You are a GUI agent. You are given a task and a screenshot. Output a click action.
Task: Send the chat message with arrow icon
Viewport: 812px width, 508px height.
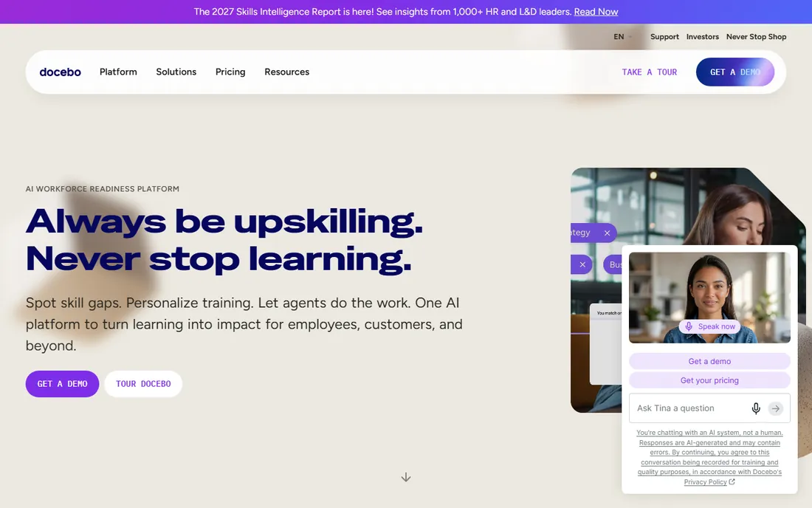click(x=775, y=408)
